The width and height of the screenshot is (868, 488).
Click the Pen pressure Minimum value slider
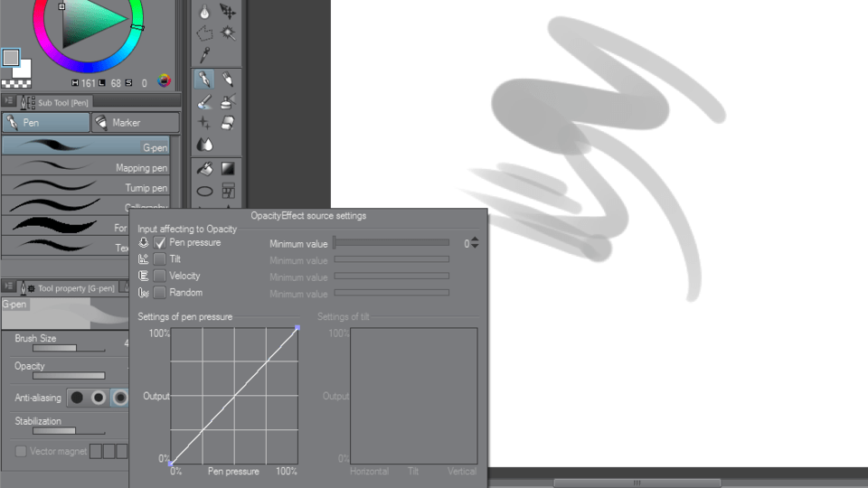[392, 243]
